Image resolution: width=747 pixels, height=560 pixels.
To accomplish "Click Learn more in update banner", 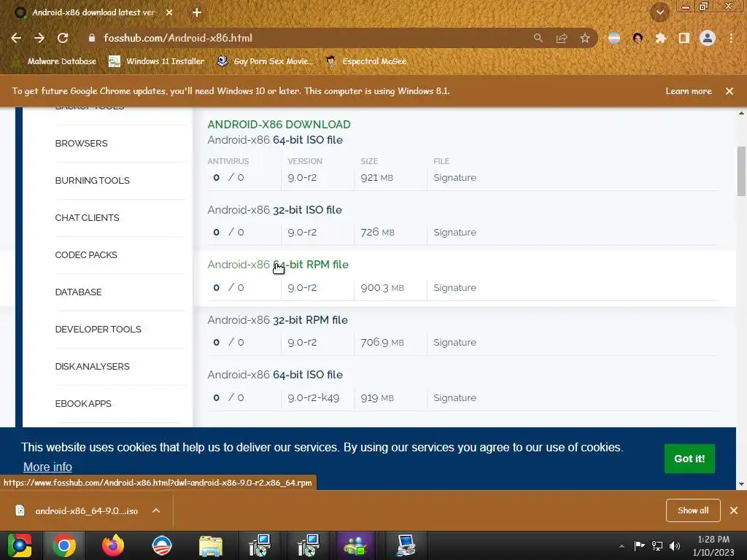I will [689, 91].
